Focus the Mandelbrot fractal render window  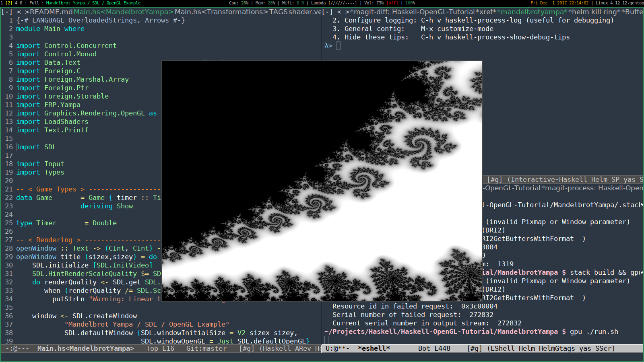322,181
